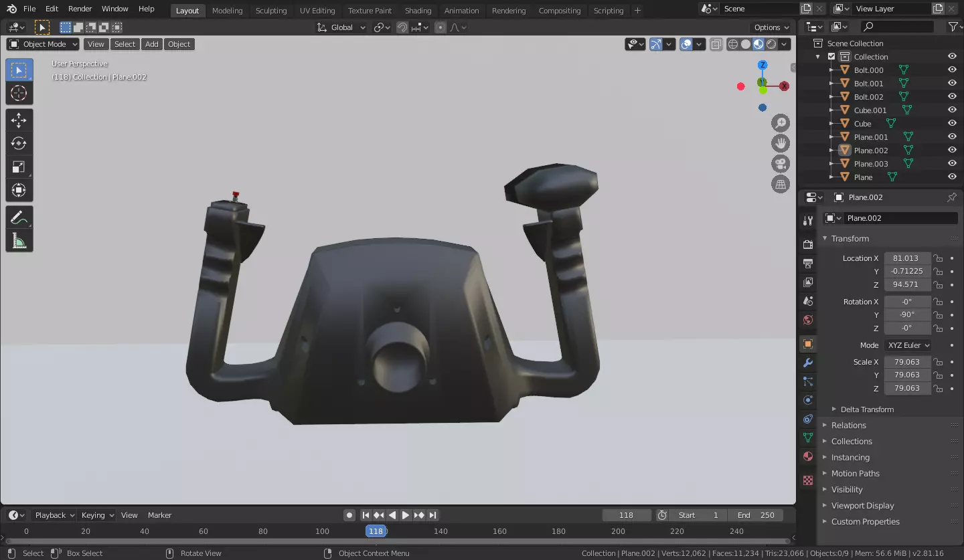This screenshot has width=964, height=560.
Task: Open the World properties tab
Action: pyautogui.click(x=808, y=320)
